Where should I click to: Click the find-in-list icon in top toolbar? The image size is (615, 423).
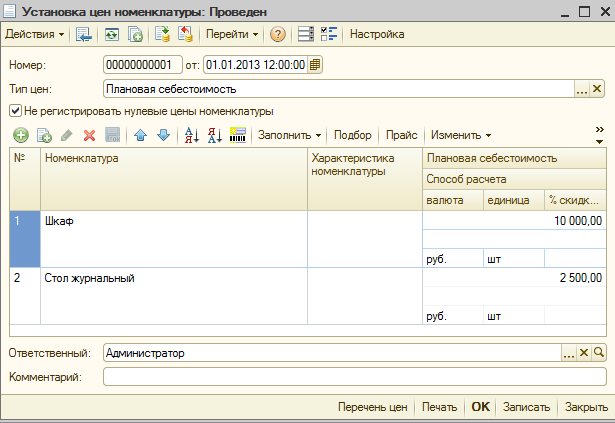(84, 35)
